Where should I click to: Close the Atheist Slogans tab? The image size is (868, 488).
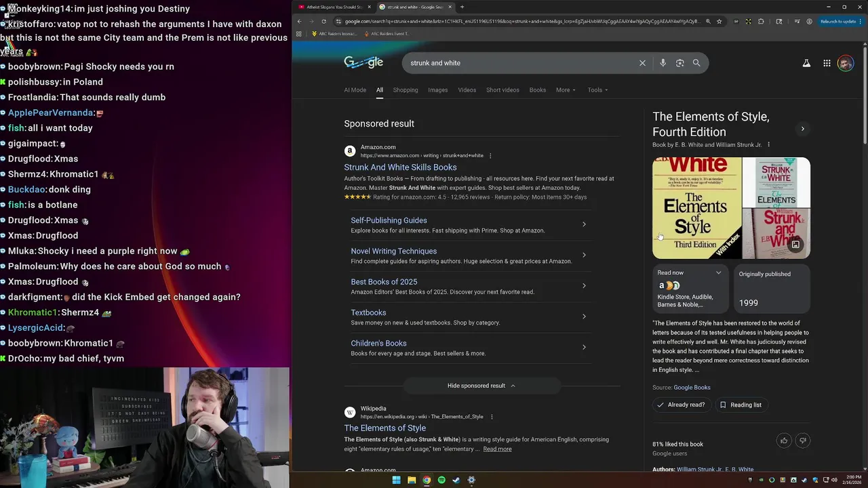[x=370, y=7]
